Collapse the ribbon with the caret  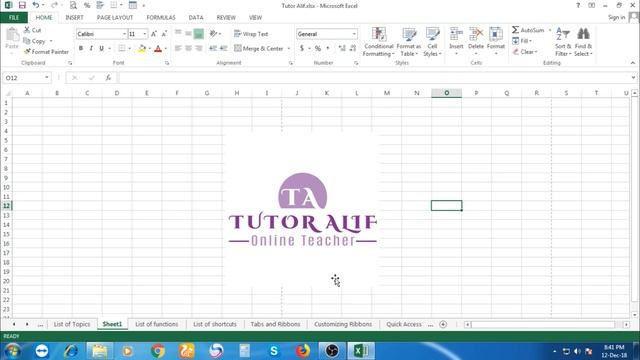(633, 63)
